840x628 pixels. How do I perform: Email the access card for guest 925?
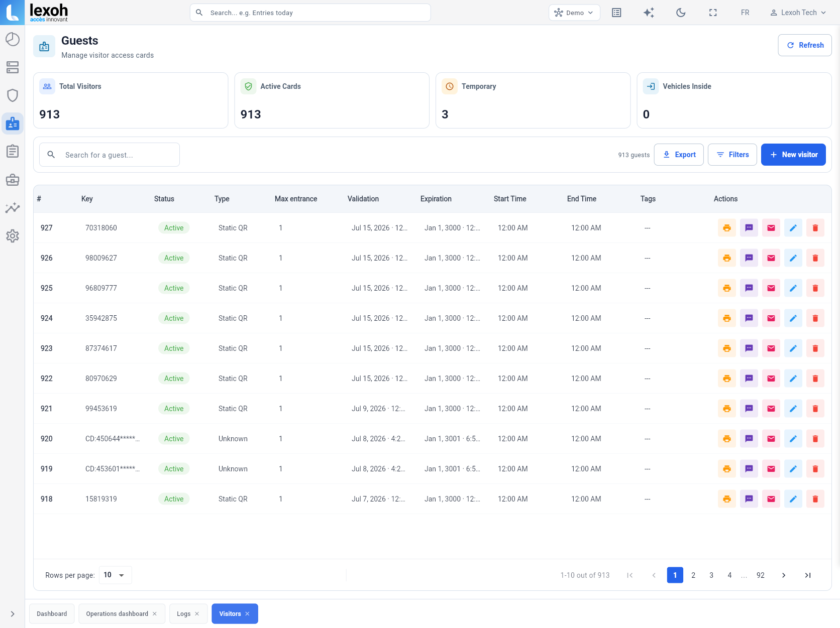click(x=771, y=288)
